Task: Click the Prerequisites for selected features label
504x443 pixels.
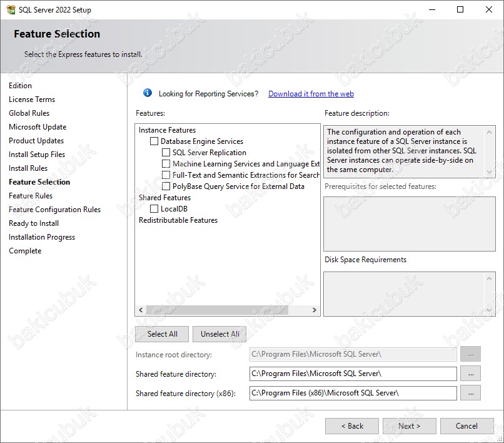Action: 381,186
